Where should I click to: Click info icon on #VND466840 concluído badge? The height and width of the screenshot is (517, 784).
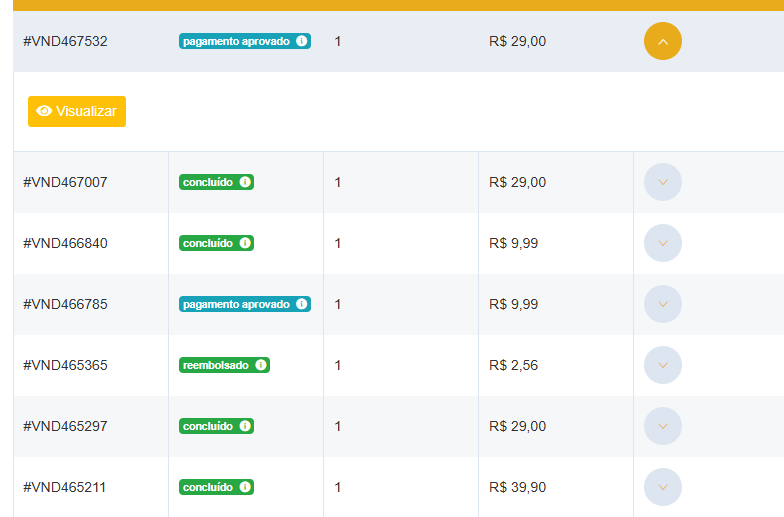pos(245,243)
